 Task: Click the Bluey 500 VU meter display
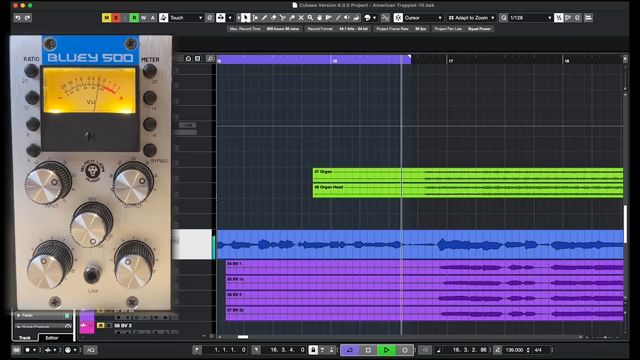pos(90,90)
